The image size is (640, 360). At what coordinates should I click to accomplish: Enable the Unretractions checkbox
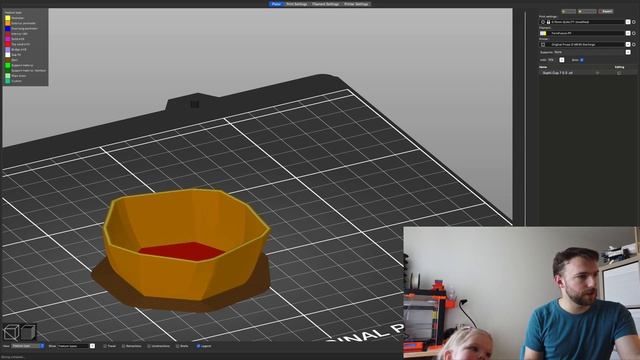tap(149, 346)
